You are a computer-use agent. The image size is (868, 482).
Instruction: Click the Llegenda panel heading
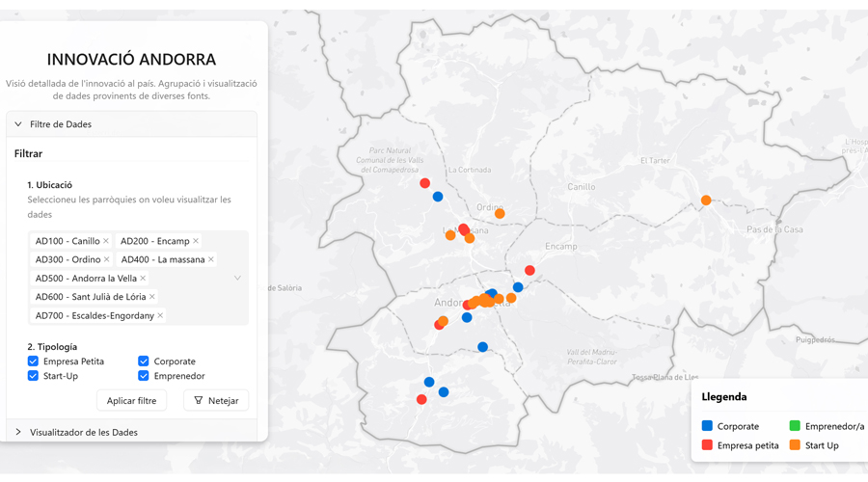pos(724,397)
